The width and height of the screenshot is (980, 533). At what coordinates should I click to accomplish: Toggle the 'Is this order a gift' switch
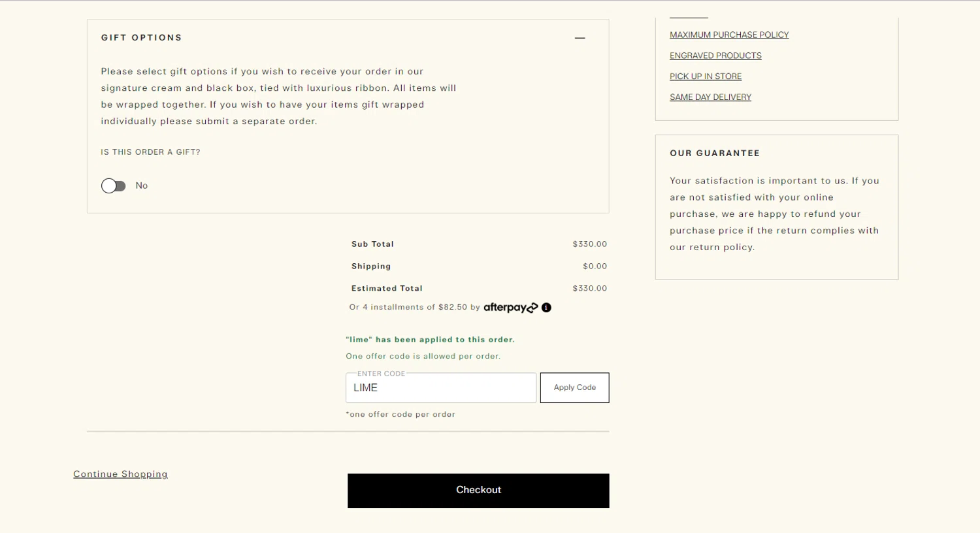click(114, 186)
